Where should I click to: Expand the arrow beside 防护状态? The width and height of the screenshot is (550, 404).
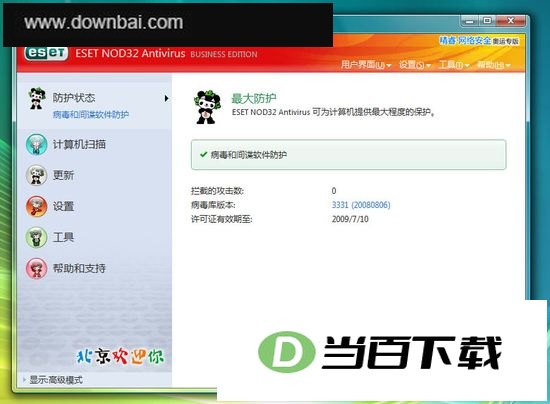[167, 99]
